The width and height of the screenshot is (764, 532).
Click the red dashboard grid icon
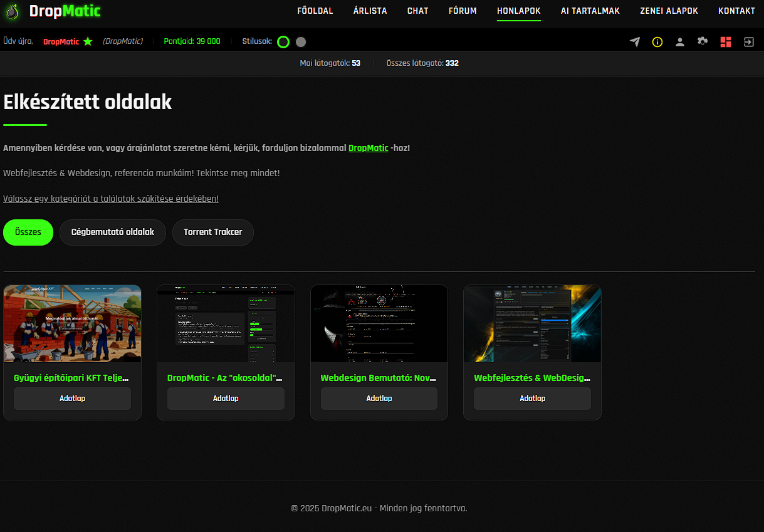pyautogui.click(x=726, y=42)
